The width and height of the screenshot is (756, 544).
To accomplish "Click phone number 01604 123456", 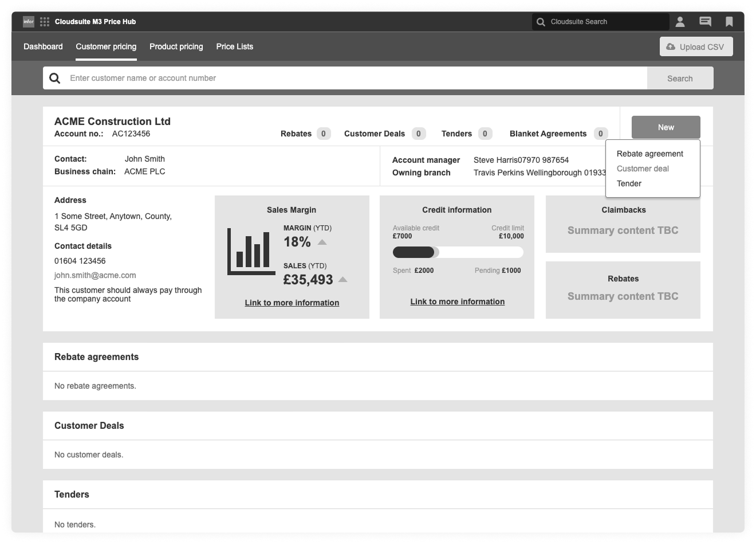I will (x=80, y=261).
